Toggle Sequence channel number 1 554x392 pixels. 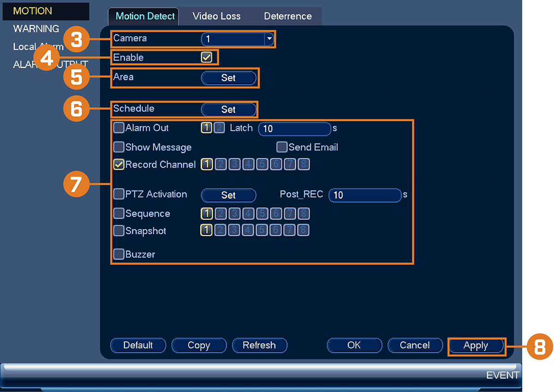[206, 213]
